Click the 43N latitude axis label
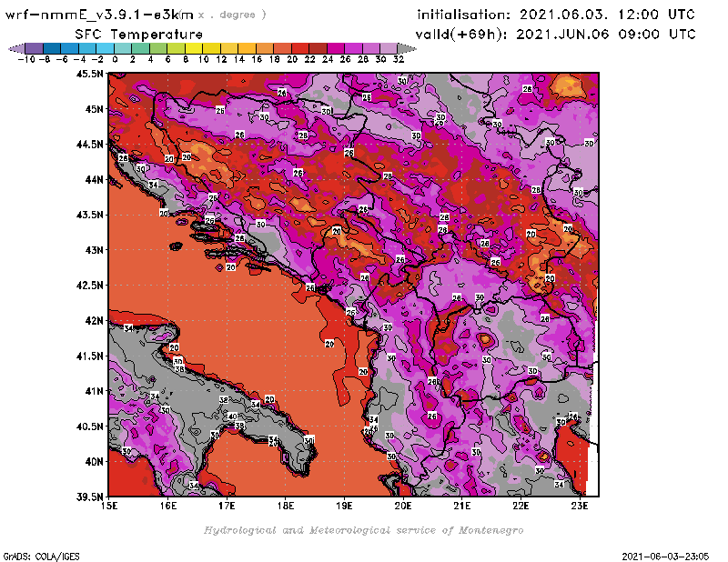This screenshot has height=562, width=728. (x=94, y=250)
